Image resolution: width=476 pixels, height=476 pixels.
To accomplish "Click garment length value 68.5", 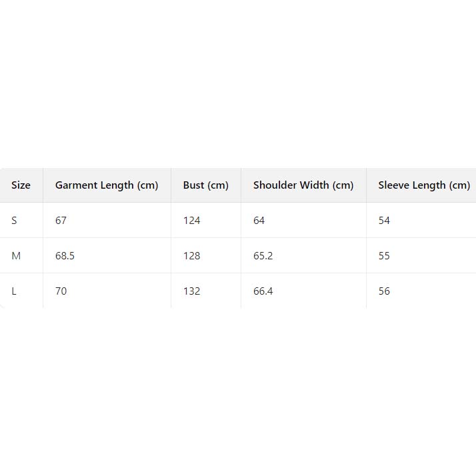I will tap(65, 256).
